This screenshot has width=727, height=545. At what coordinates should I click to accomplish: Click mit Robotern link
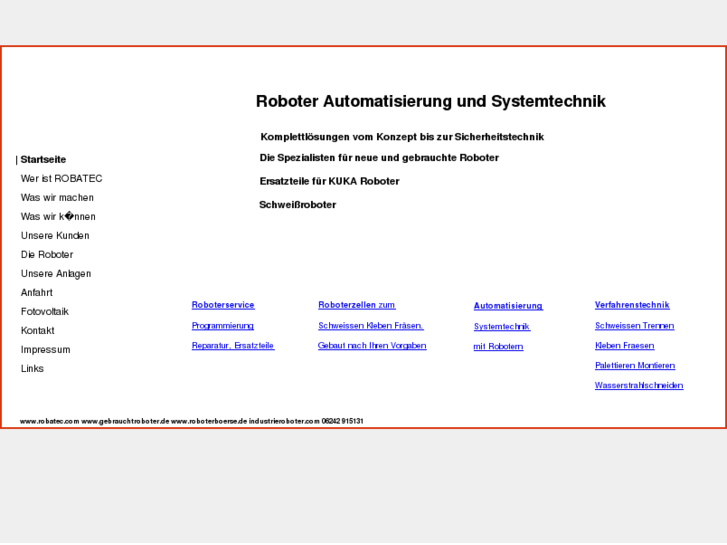click(498, 346)
